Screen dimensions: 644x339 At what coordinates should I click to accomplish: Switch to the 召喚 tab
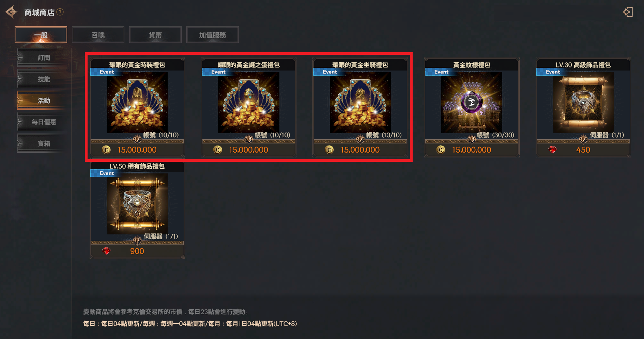coord(98,35)
